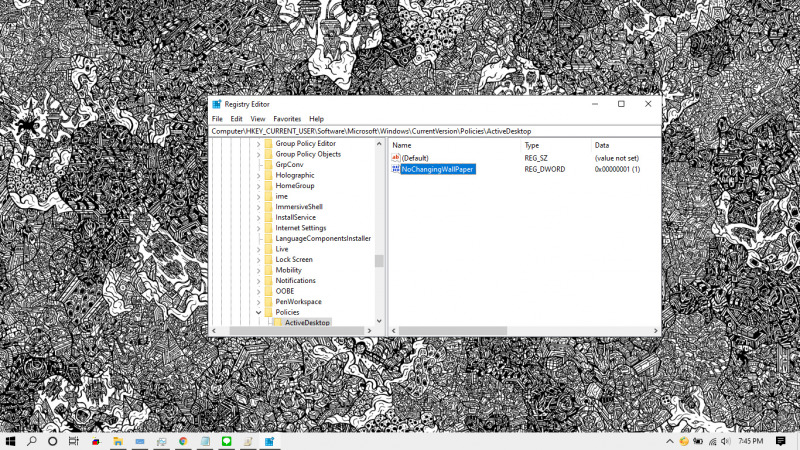The width and height of the screenshot is (800, 450).
Task: Click the 0x00000001 (1) data cell
Action: click(617, 169)
